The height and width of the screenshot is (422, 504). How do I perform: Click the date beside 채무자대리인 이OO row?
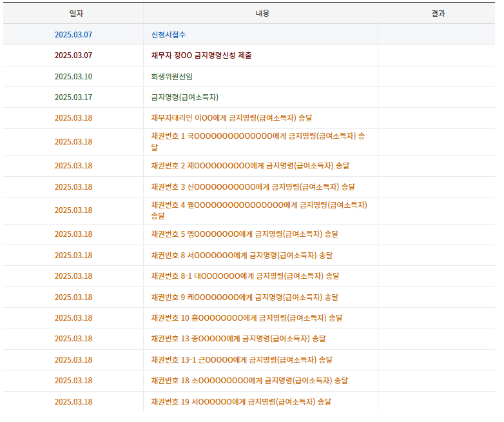point(73,118)
